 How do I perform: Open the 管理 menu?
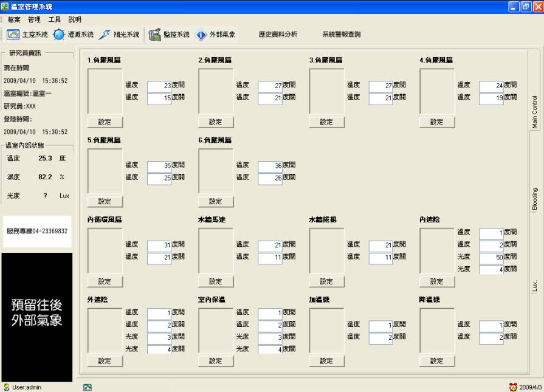(35, 20)
